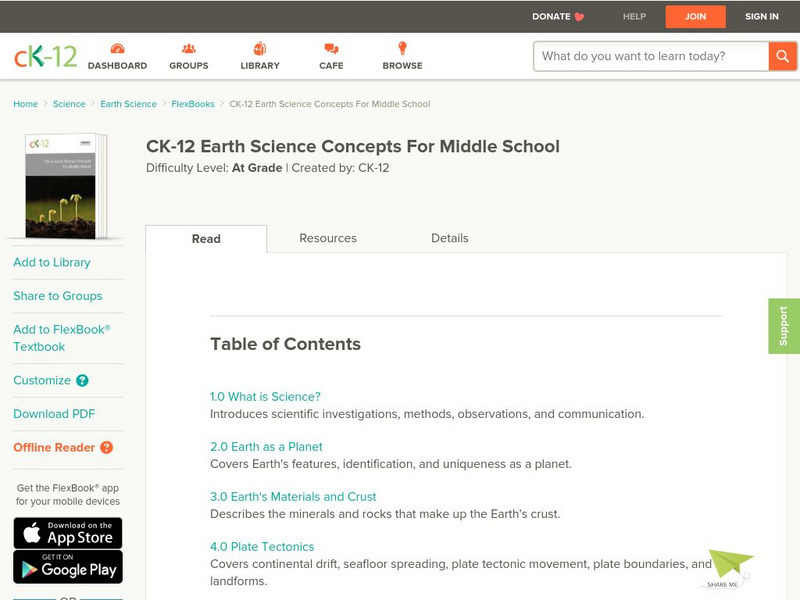The image size is (800, 600).
Task: Open the Dashboard icon
Action: point(117,49)
